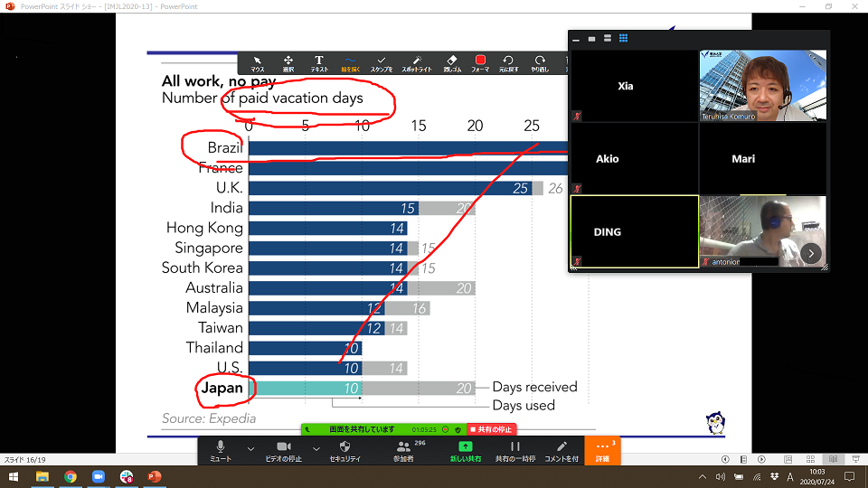Open the Windows notification center
Image resolution: width=868 pixels, height=488 pixels.
[850, 477]
